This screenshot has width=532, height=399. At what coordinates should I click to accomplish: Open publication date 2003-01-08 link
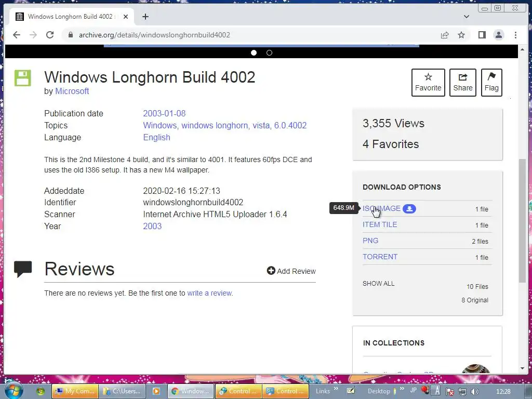click(x=164, y=113)
